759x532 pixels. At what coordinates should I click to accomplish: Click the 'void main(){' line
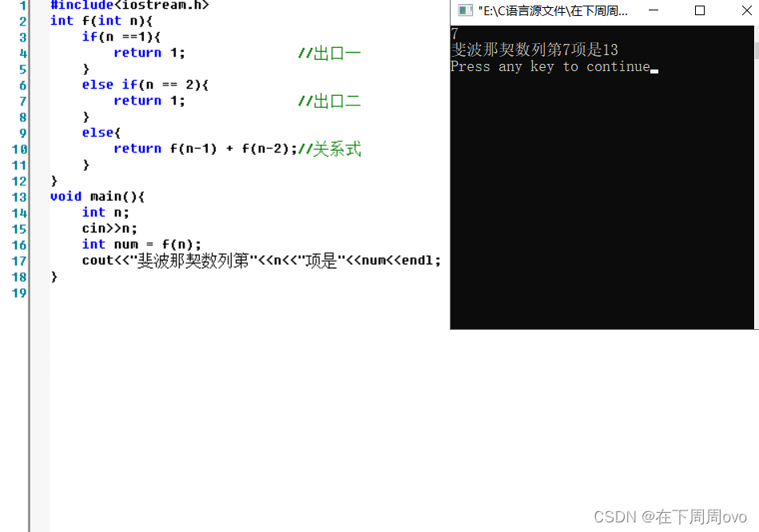(97, 197)
